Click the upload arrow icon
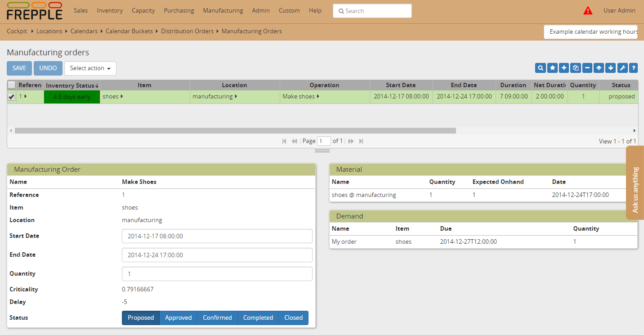This screenshot has width=644, height=335. click(x=599, y=68)
